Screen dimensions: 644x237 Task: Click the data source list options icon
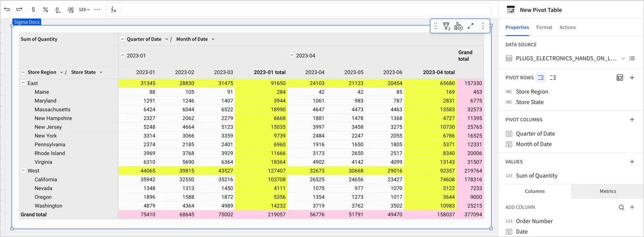pyautogui.click(x=632, y=58)
